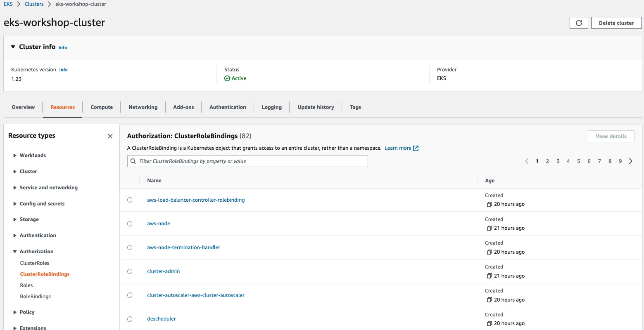The width and height of the screenshot is (644, 330).
Task: Click the previous page arrow
Action: 527,161
